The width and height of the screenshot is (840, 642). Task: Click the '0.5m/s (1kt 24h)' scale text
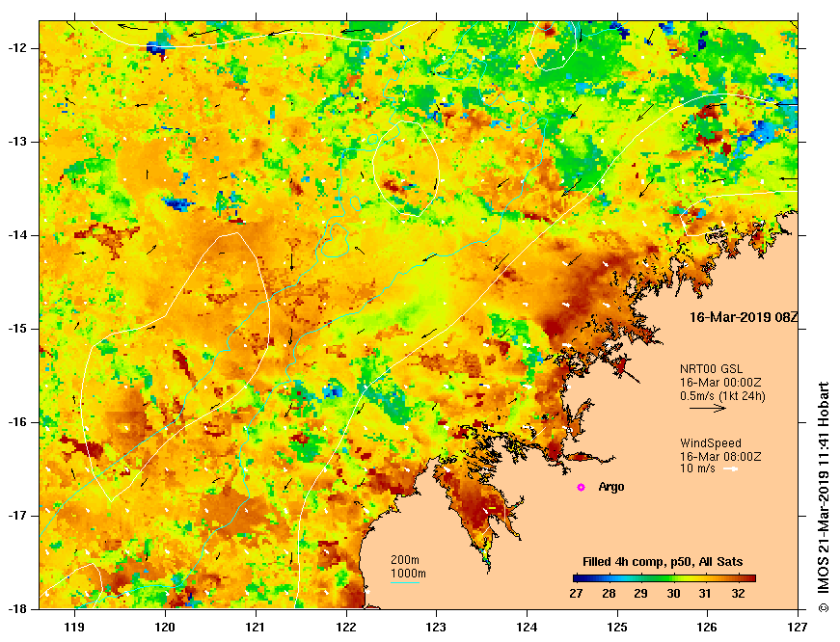point(722,396)
